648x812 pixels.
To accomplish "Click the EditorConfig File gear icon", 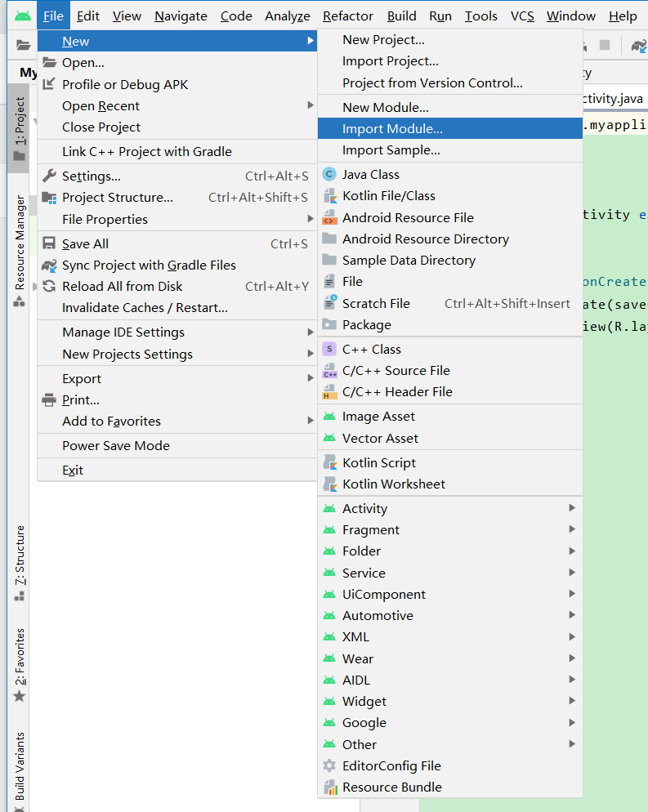I will (x=329, y=765).
